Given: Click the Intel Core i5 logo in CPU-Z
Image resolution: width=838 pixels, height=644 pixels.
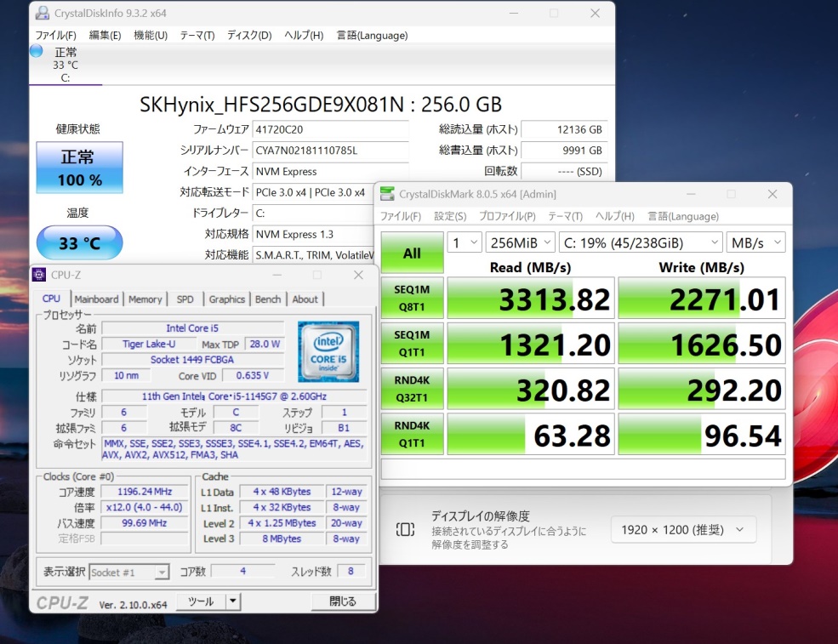Looking at the screenshot, I should 328,351.
